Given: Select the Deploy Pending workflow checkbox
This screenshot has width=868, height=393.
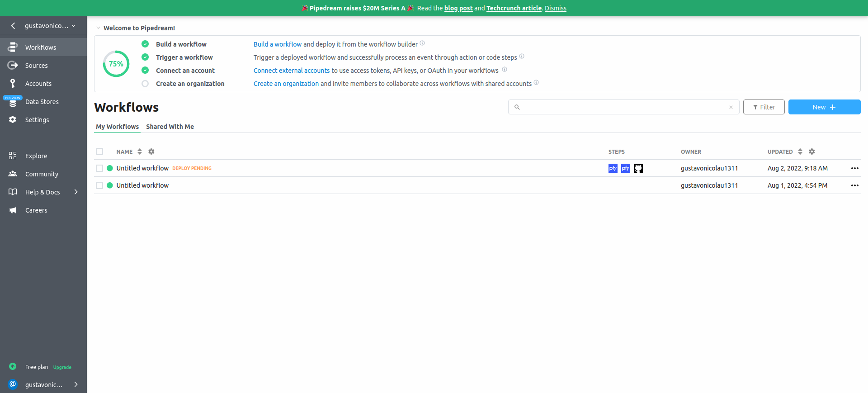Looking at the screenshot, I should tap(99, 168).
